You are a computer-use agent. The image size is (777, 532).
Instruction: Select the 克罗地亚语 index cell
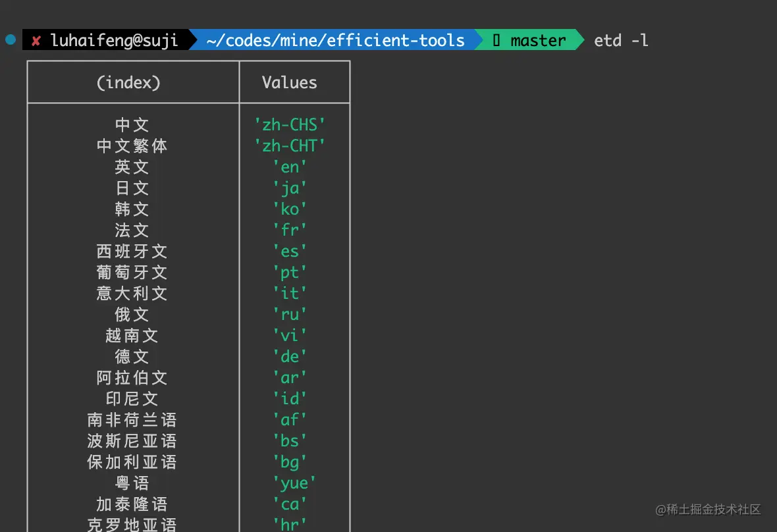[132, 524]
